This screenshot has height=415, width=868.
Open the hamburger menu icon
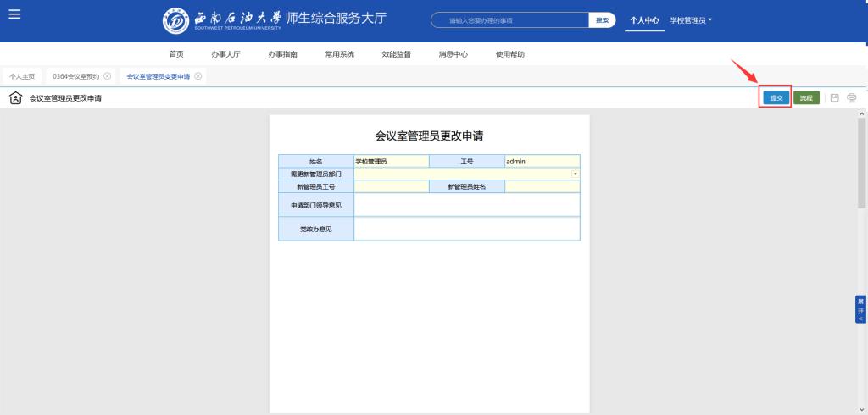(14, 14)
